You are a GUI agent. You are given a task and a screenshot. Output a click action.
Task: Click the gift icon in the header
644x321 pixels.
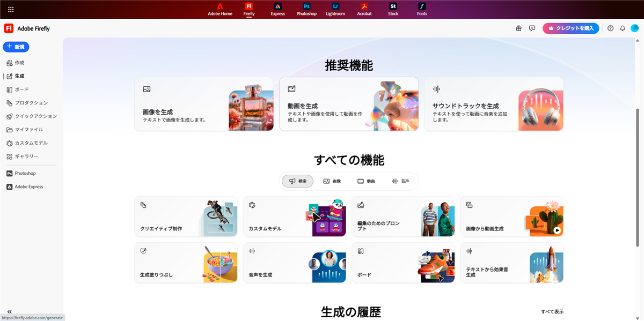coord(518,28)
